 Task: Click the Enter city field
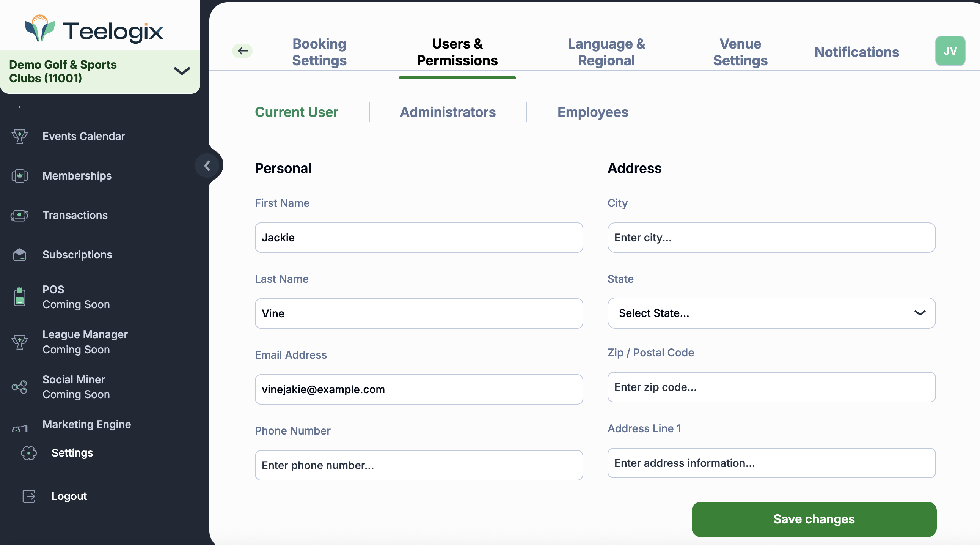[x=771, y=238]
